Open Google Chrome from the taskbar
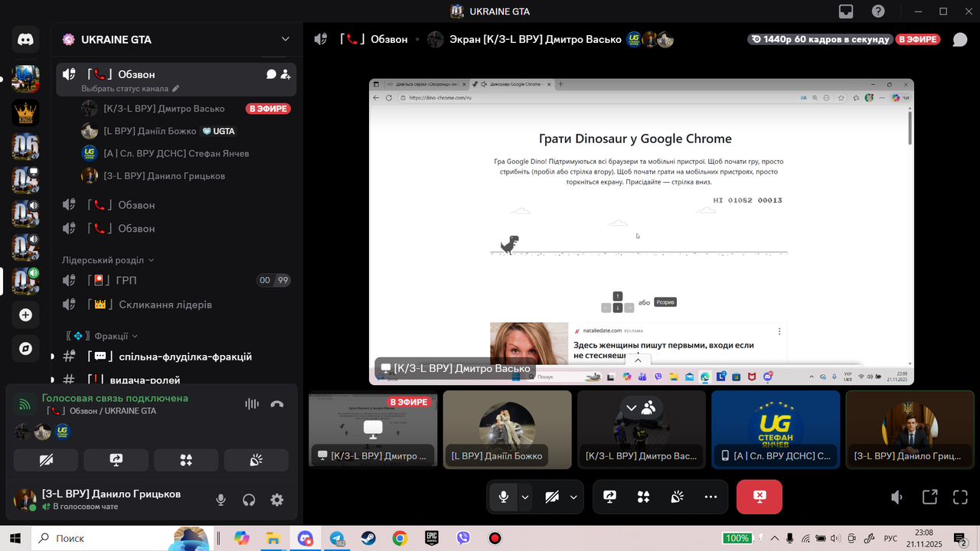980x551 pixels. click(x=400, y=538)
